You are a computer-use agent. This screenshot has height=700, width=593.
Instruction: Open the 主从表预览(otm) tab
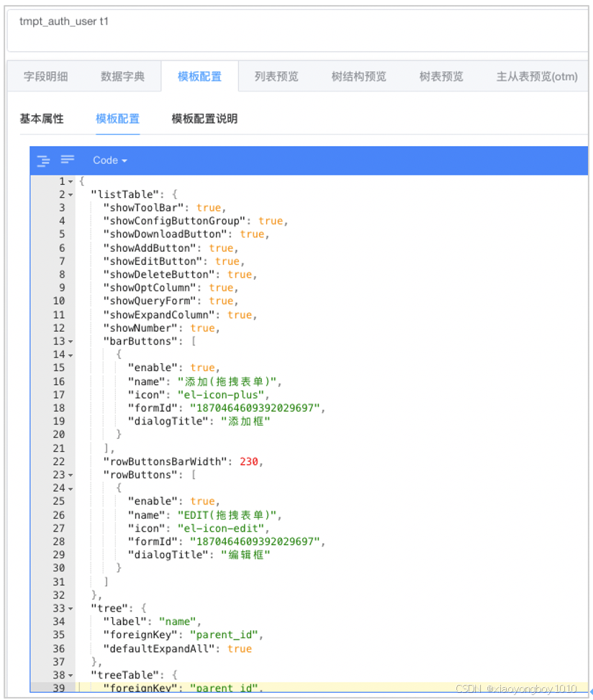(537, 76)
